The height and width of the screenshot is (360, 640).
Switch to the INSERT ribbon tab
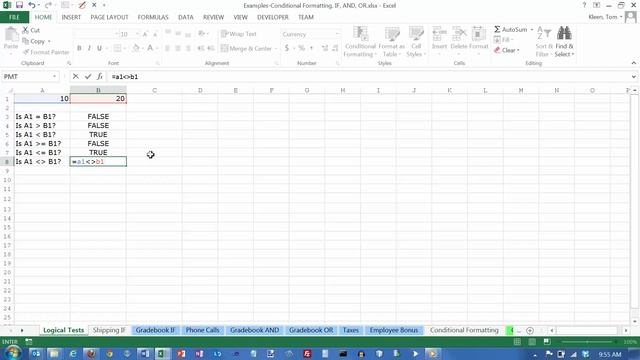pyautogui.click(x=71, y=17)
